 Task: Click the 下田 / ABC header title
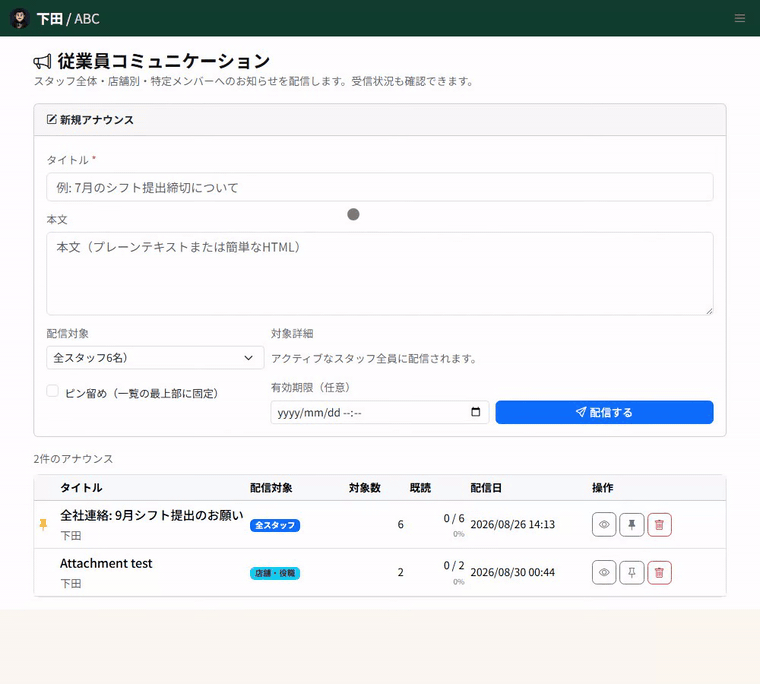68,19
